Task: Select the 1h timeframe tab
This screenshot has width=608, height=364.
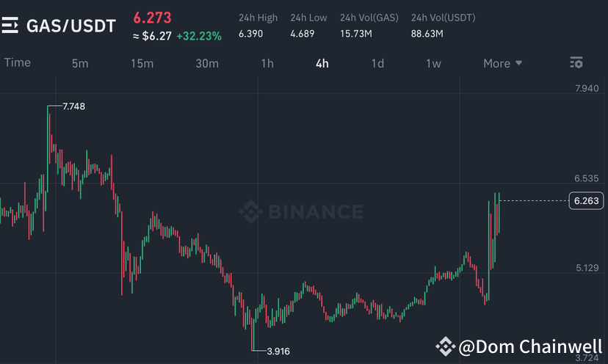Action: click(x=267, y=63)
